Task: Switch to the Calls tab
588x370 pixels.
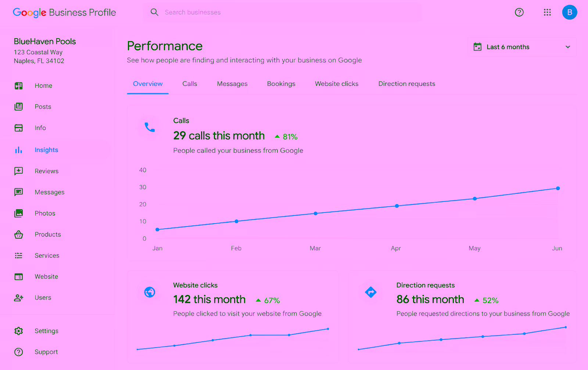Action: (190, 84)
